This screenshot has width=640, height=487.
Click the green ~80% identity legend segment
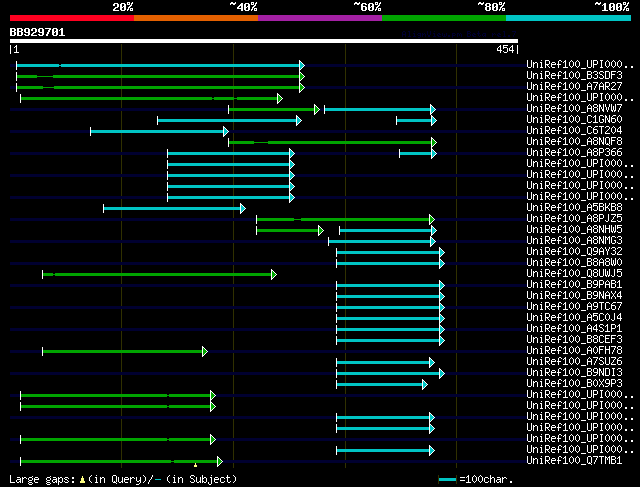(x=444, y=18)
